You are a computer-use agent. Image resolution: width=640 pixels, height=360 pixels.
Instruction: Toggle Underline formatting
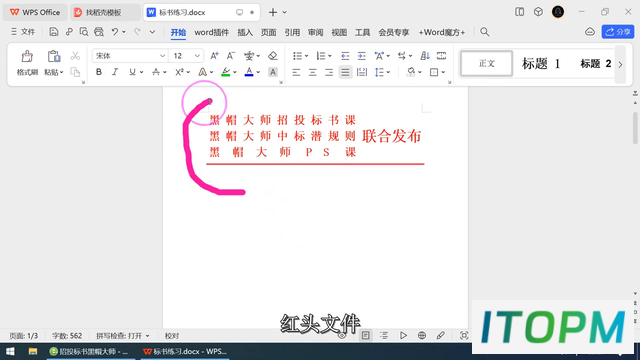(x=132, y=72)
